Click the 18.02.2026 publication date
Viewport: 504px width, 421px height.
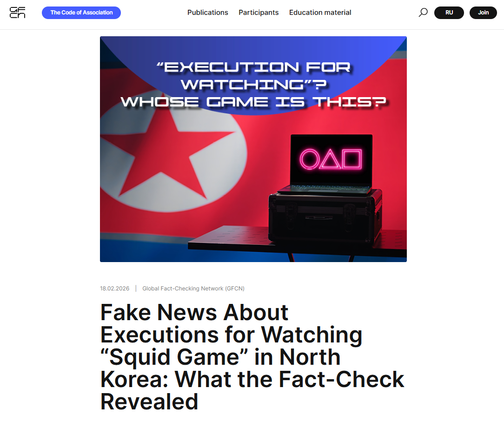114,289
